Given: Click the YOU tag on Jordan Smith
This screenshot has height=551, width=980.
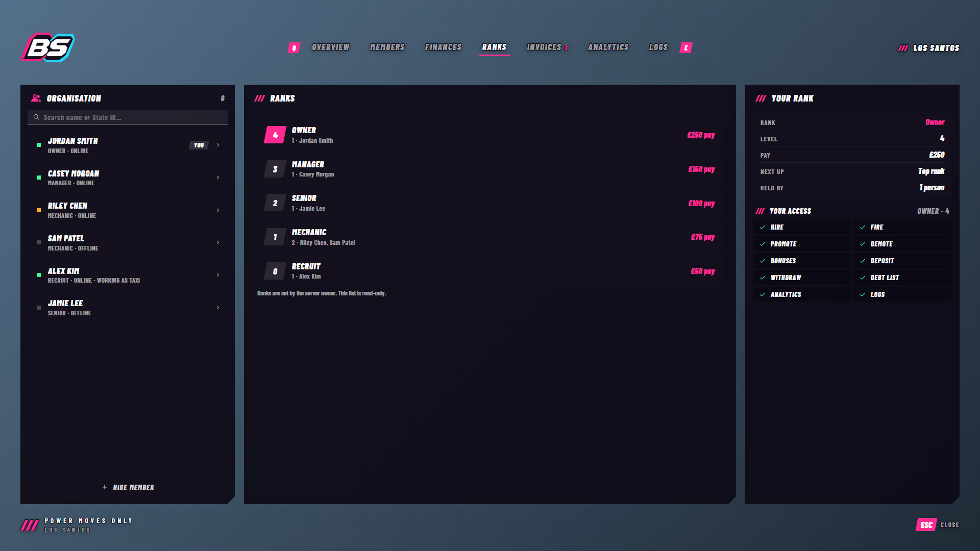Looking at the screenshot, I should pyautogui.click(x=199, y=145).
